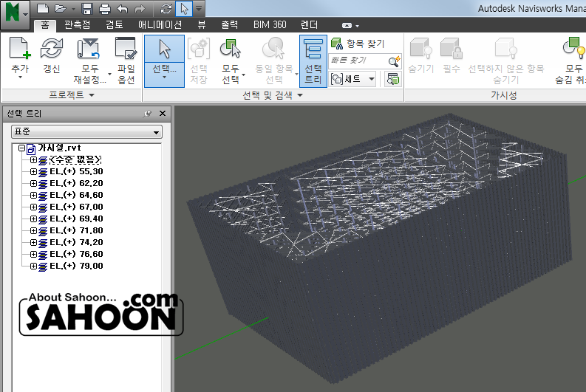Click the Navisworks application menu button
586x392 pixels.
15,13
